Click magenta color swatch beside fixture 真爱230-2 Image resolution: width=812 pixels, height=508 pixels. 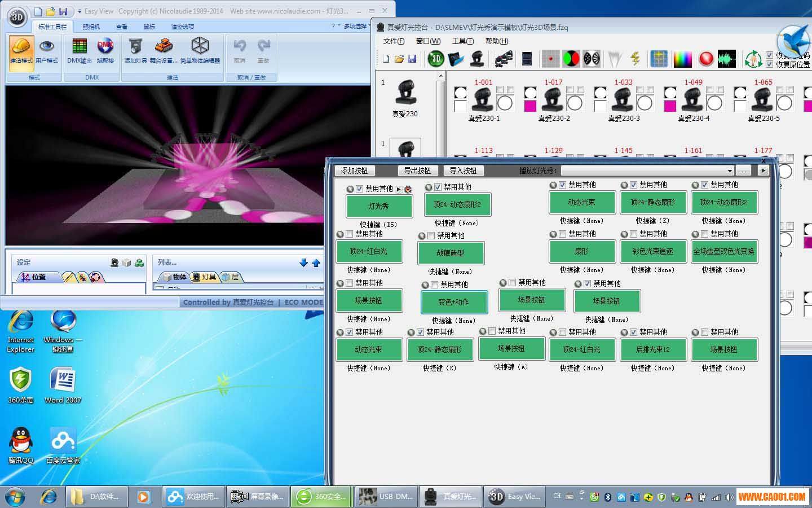coord(530,105)
